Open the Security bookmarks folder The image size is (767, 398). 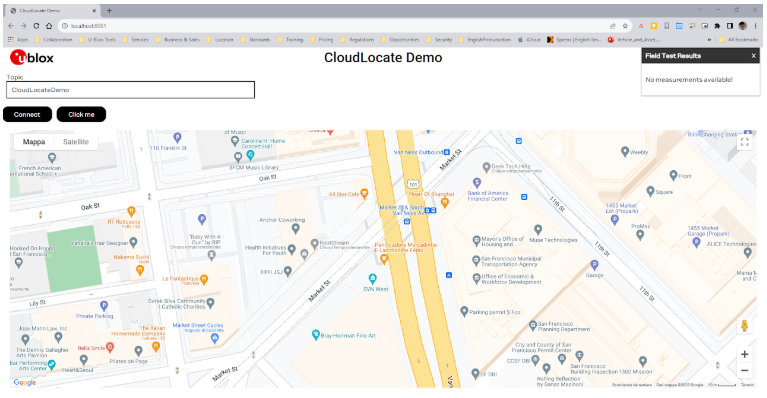[x=439, y=40]
